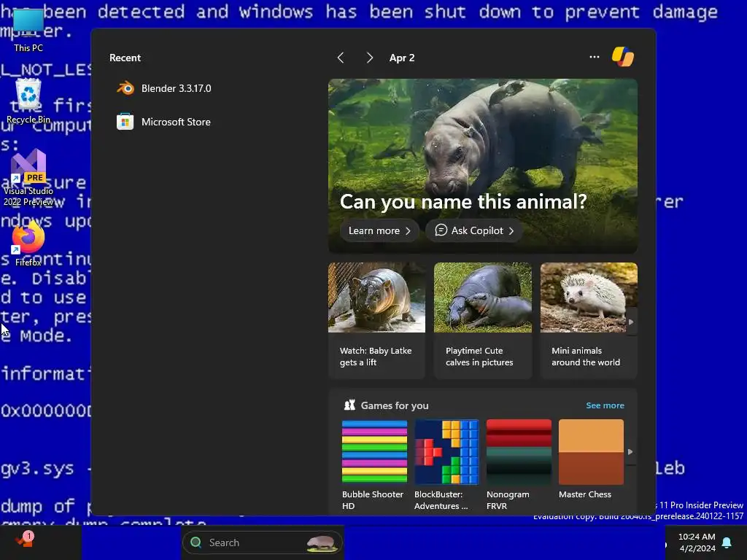
Task: Click Ask Copilot button
Action: [x=473, y=231]
